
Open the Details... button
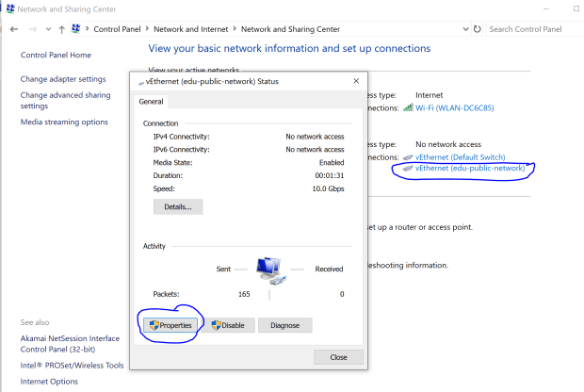[177, 206]
